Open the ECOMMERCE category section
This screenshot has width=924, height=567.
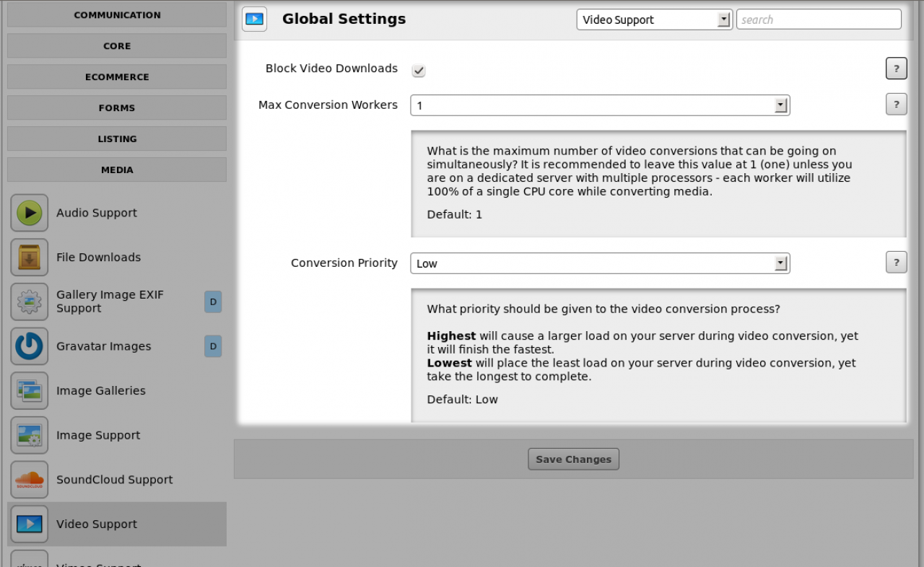pos(117,77)
